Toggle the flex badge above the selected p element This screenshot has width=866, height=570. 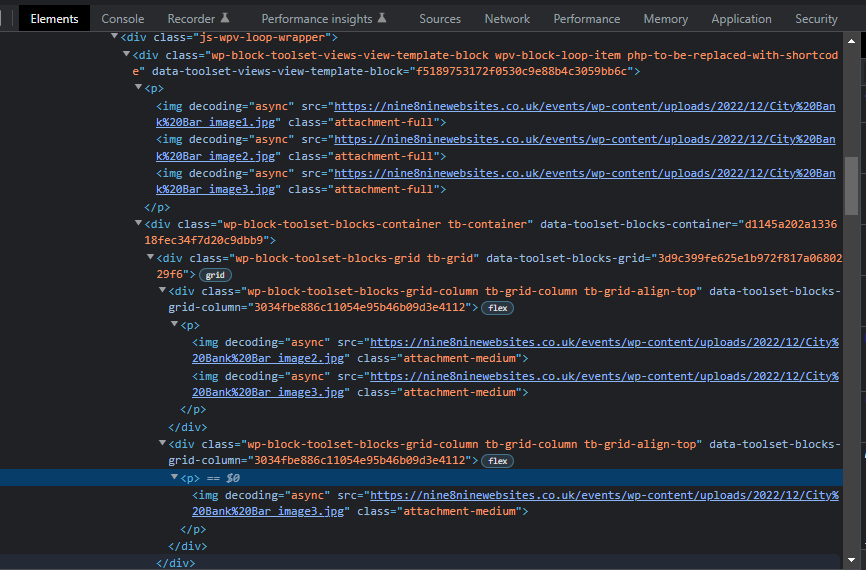coord(497,461)
